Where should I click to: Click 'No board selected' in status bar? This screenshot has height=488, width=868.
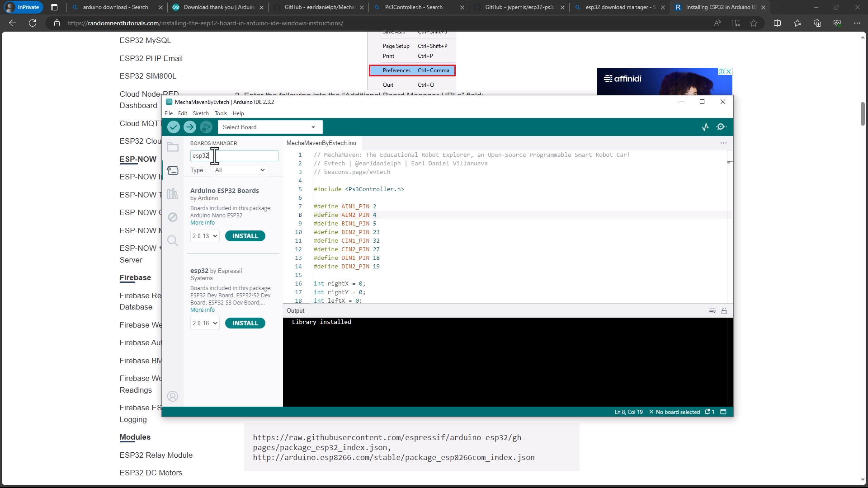[675, 412]
